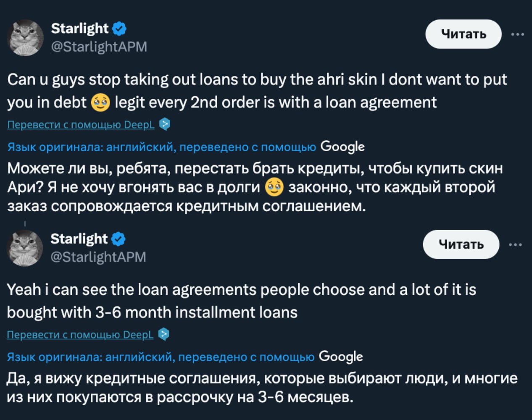
Task: Click first Перевести с помощью DeepL link
Action: (x=81, y=125)
